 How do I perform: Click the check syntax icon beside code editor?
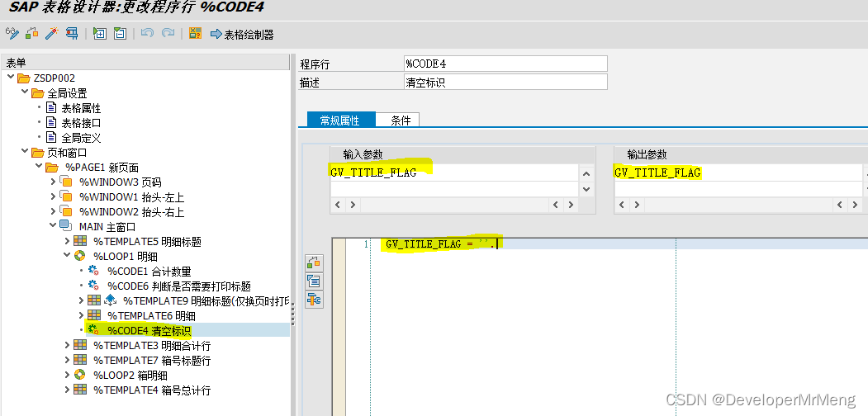pos(314,262)
